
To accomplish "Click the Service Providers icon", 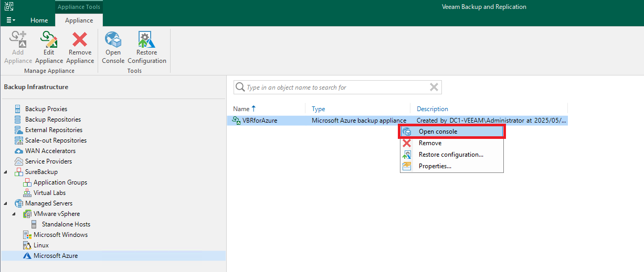I will (18, 161).
